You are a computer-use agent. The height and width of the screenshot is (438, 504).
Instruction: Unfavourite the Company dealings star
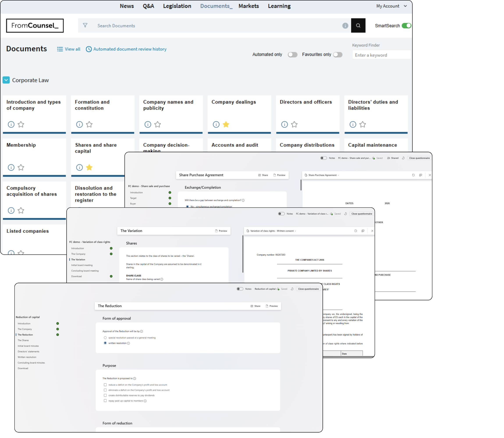226,124
